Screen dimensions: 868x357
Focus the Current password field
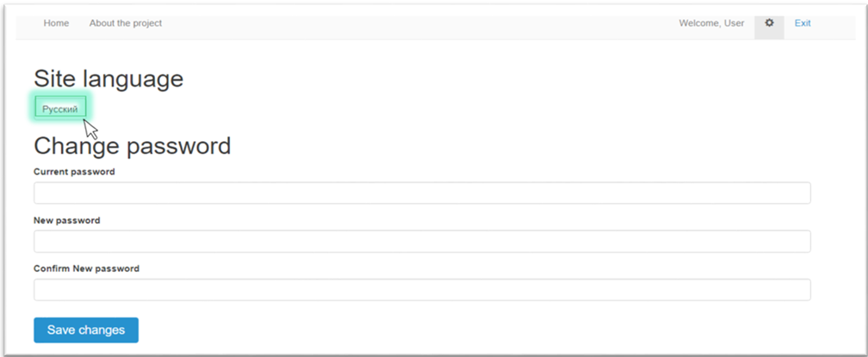422,193
